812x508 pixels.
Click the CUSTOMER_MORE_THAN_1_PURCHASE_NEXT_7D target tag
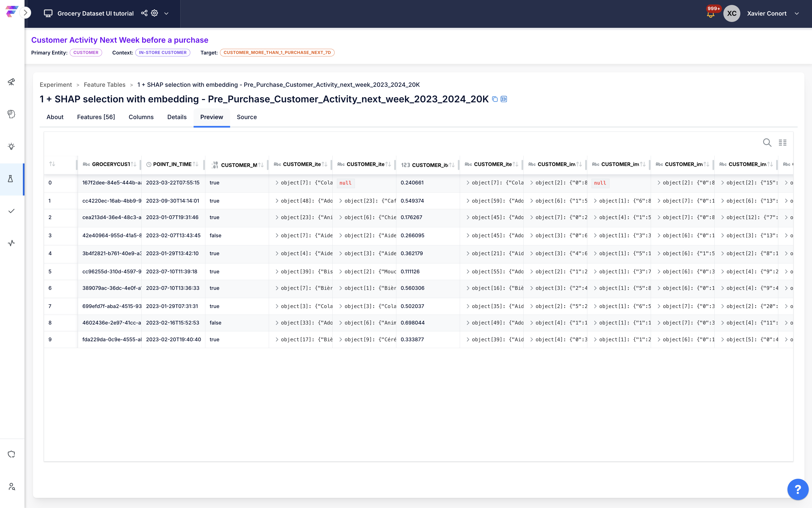[x=277, y=52]
